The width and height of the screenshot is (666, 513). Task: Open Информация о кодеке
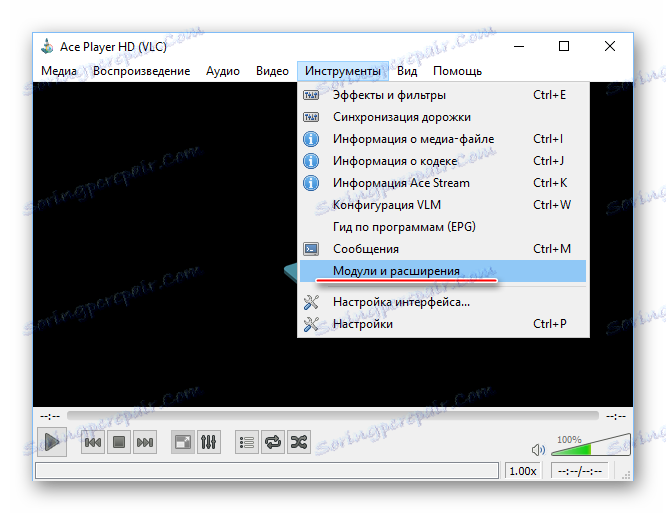(443, 161)
